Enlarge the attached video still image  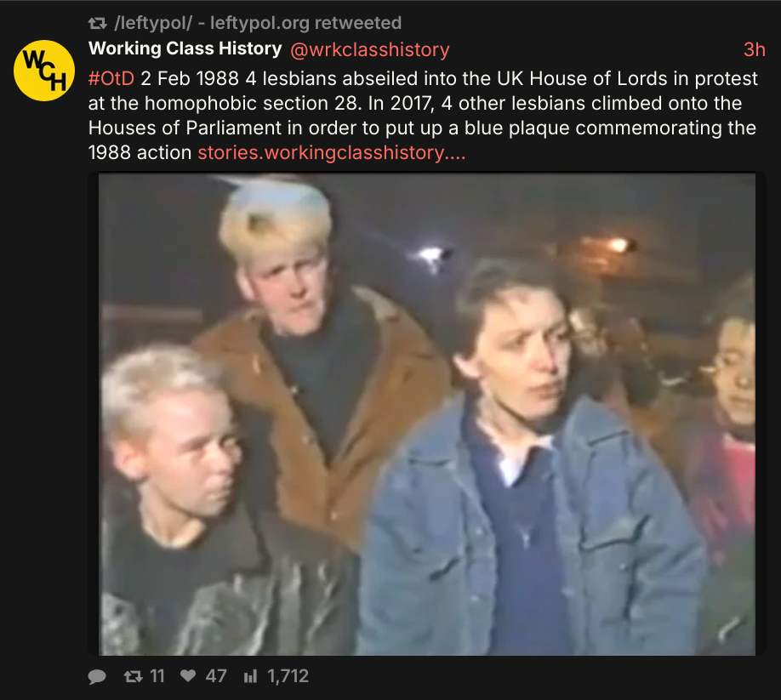click(x=427, y=413)
